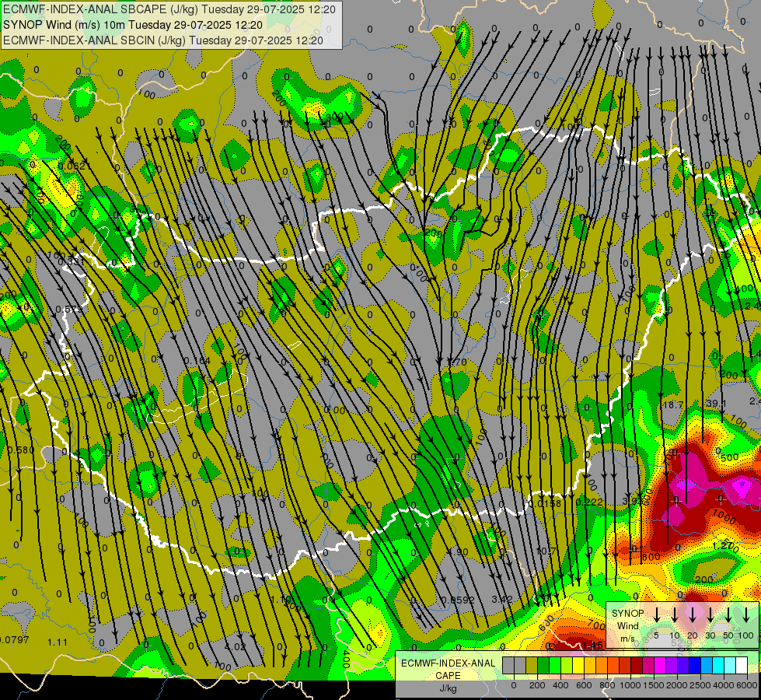Click the 4.90 value on the map

(x=458, y=552)
